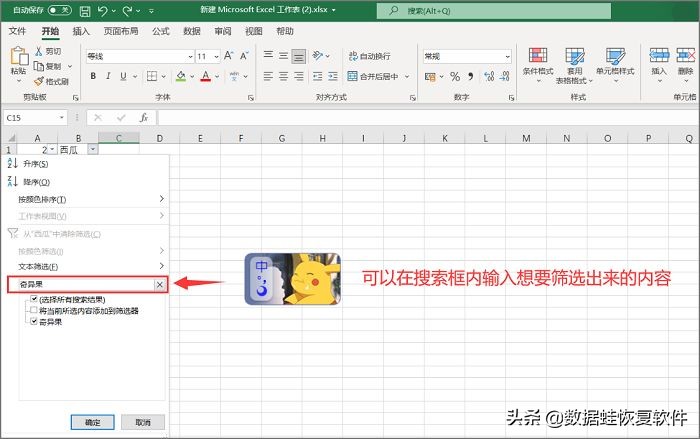
Task: Align text right in cell
Action: click(x=299, y=76)
